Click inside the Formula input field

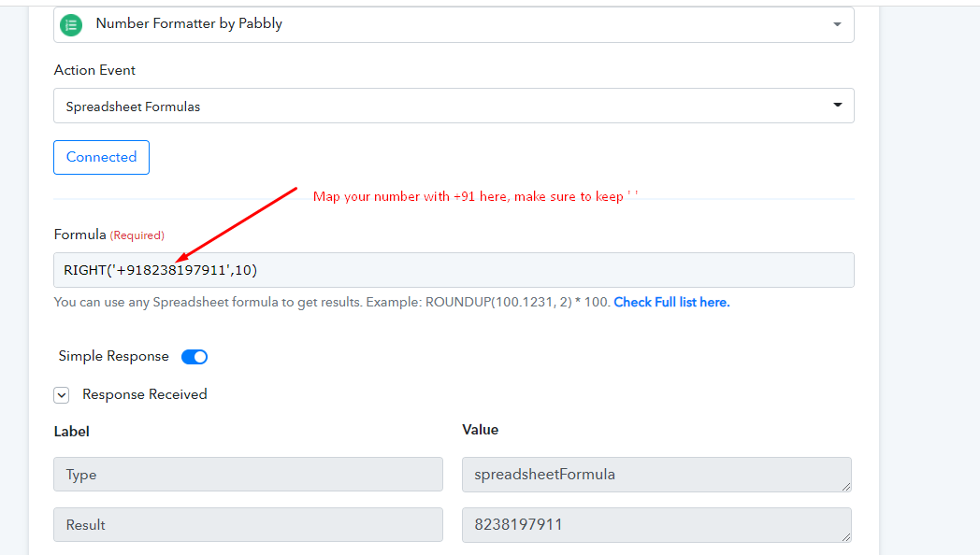[454, 270]
